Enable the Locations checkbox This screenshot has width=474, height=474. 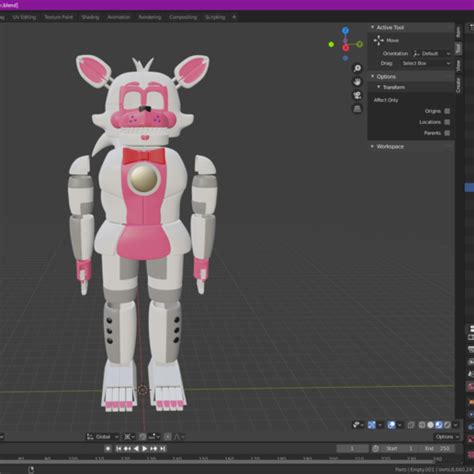(x=447, y=122)
